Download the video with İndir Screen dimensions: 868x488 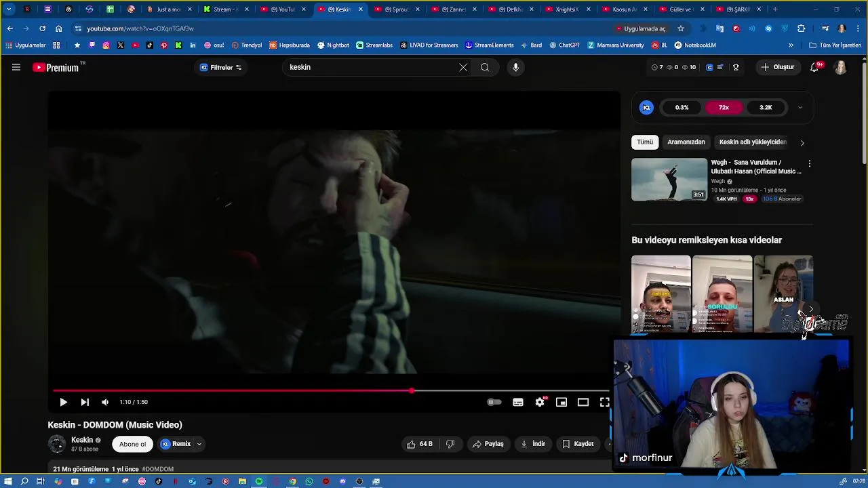click(x=533, y=444)
